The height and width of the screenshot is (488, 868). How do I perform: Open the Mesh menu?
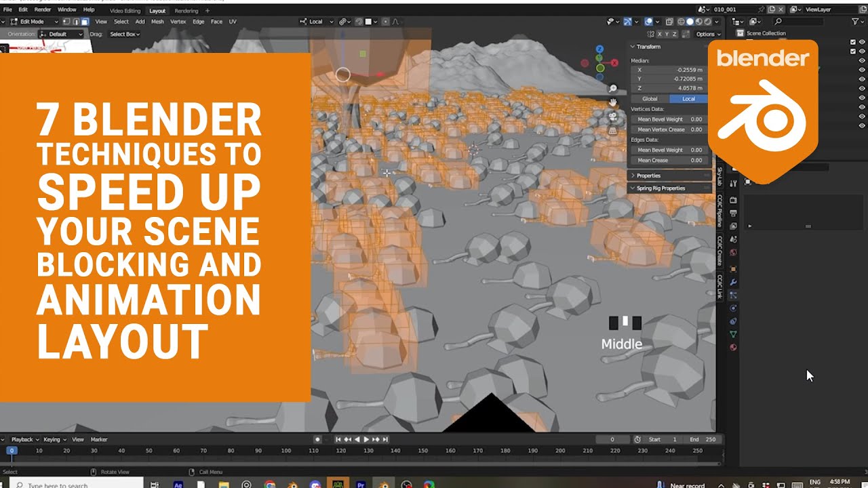pos(157,22)
